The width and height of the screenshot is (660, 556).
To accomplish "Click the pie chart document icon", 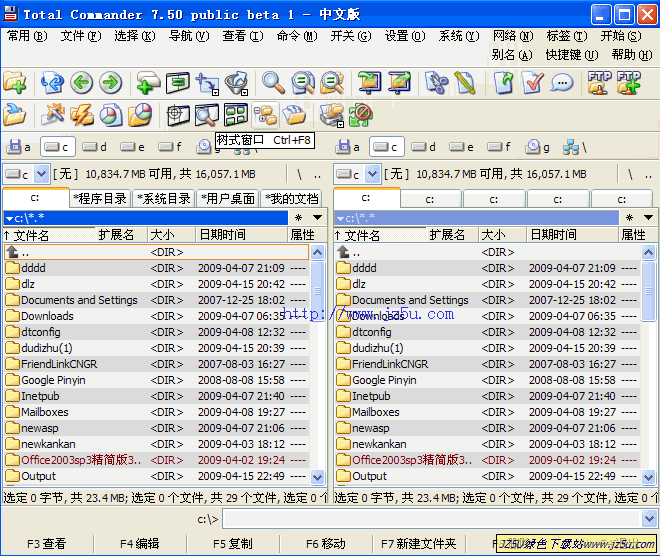I will point(111,115).
